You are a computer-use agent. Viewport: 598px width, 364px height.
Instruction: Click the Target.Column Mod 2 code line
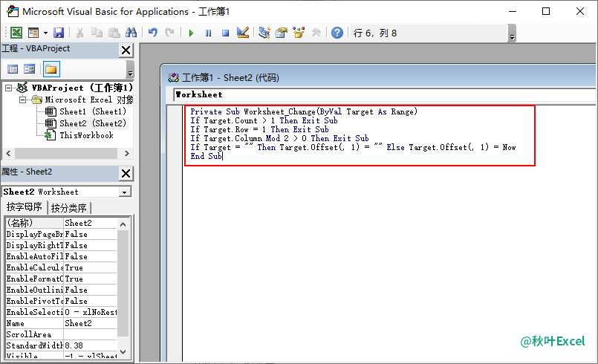coord(279,138)
